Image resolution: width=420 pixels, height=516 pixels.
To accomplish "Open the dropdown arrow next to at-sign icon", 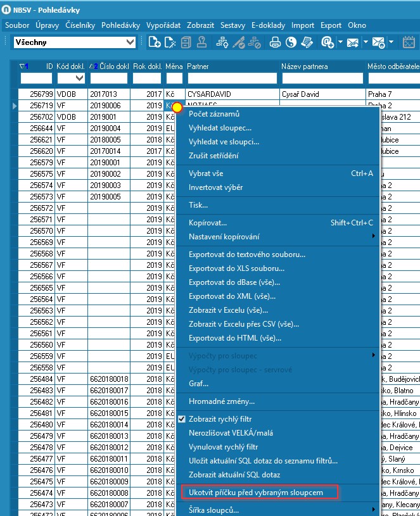I will (x=340, y=42).
